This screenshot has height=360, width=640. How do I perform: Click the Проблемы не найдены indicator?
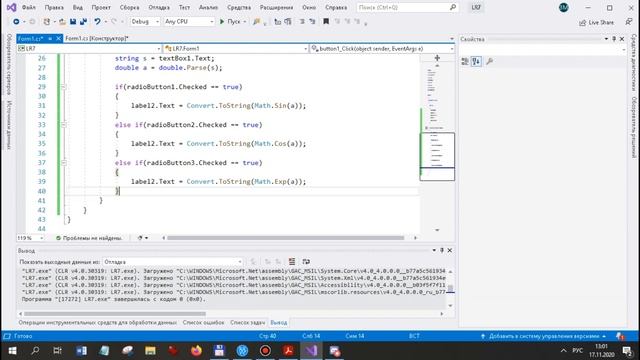pos(89,238)
